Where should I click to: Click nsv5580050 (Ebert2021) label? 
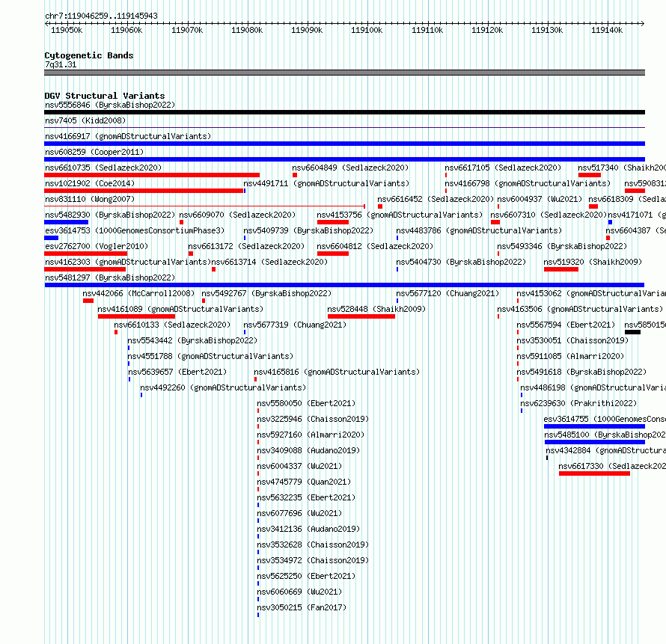point(306,403)
